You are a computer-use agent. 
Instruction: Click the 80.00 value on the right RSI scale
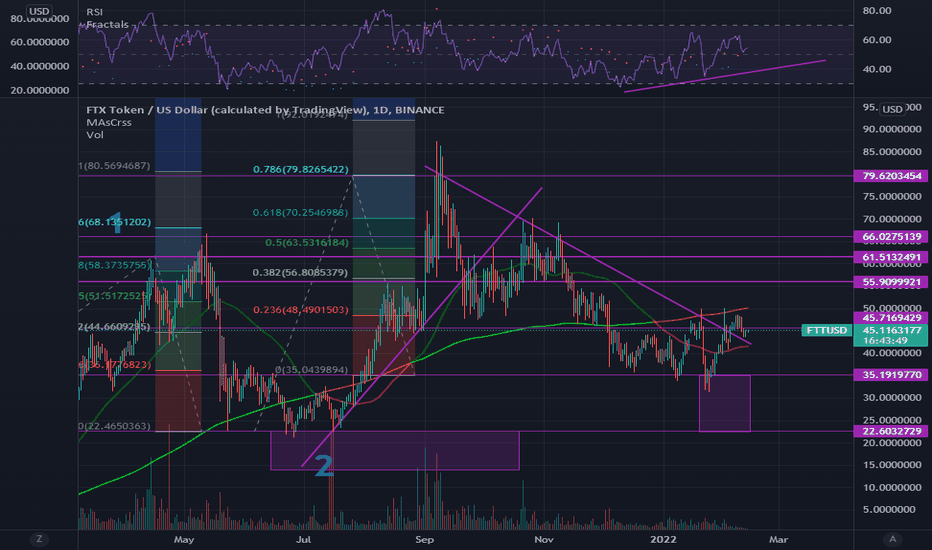point(877,11)
